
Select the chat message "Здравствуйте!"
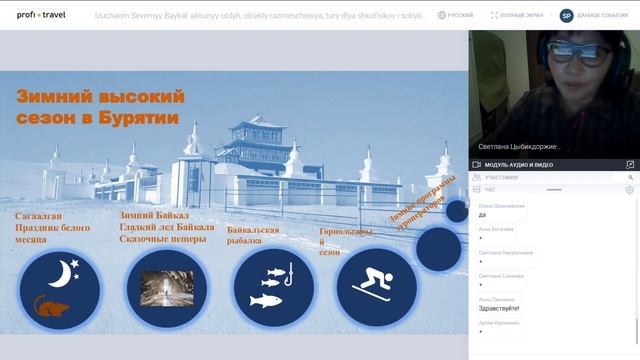pos(499,308)
